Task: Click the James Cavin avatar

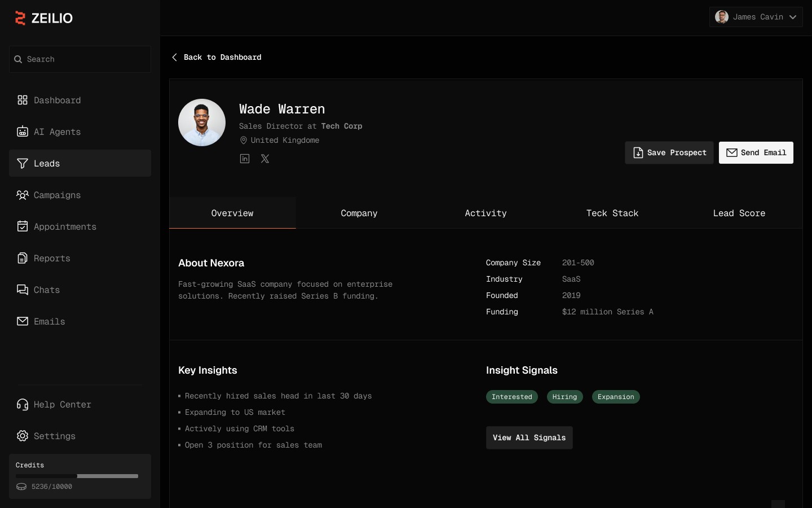Action: click(x=722, y=17)
